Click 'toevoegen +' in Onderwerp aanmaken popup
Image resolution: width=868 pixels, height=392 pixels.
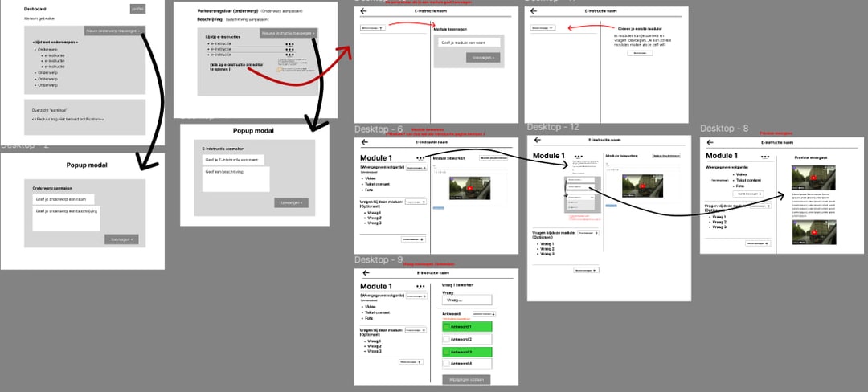pyautogui.click(x=122, y=239)
